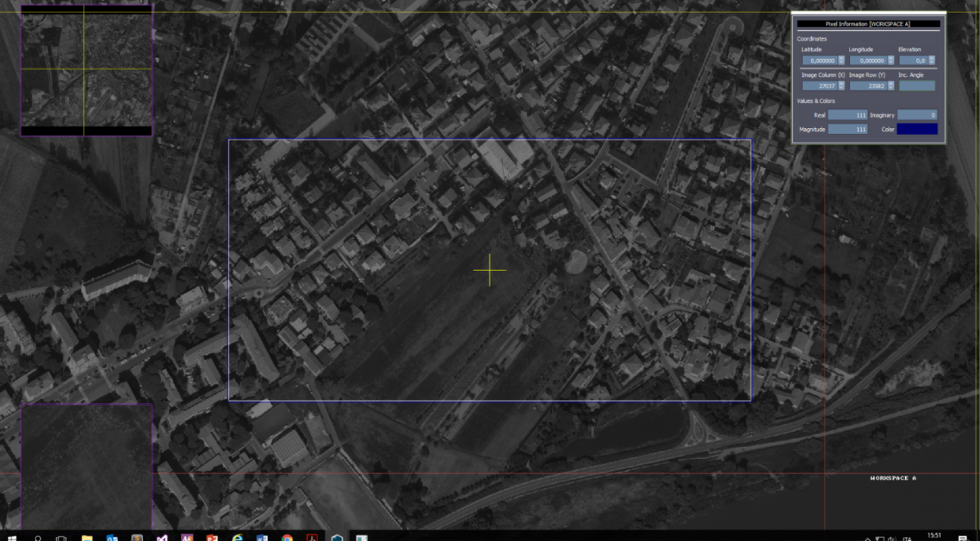Click the taskbar search icon
980x541 pixels.
click(x=38, y=536)
